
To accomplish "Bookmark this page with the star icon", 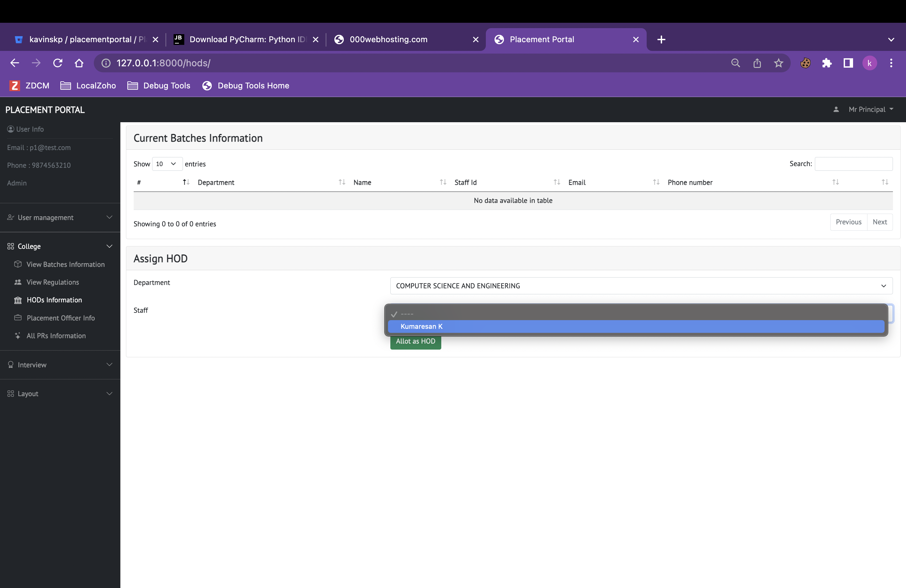I will [778, 63].
